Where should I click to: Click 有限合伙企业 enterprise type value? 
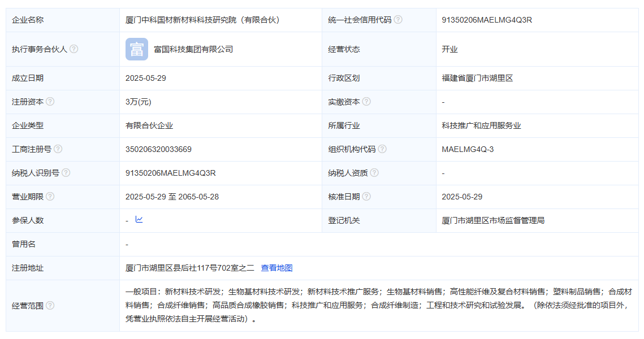pyautogui.click(x=149, y=125)
